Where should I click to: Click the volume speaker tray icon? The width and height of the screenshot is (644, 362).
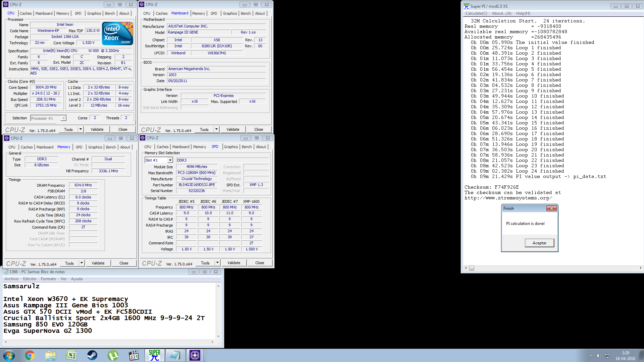[599, 356]
